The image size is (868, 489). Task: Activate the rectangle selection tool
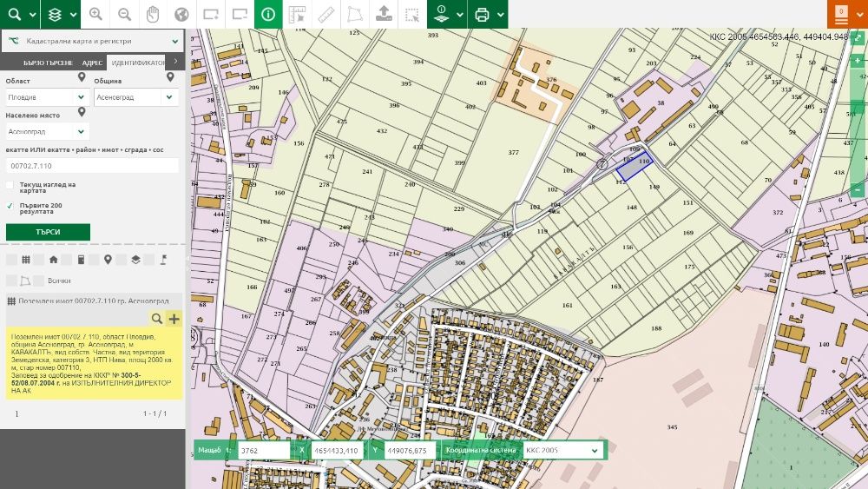click(x=412, y=15)
